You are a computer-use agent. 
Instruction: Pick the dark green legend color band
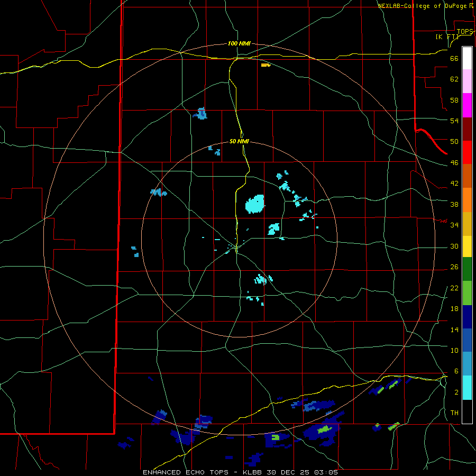coord(467,269)
